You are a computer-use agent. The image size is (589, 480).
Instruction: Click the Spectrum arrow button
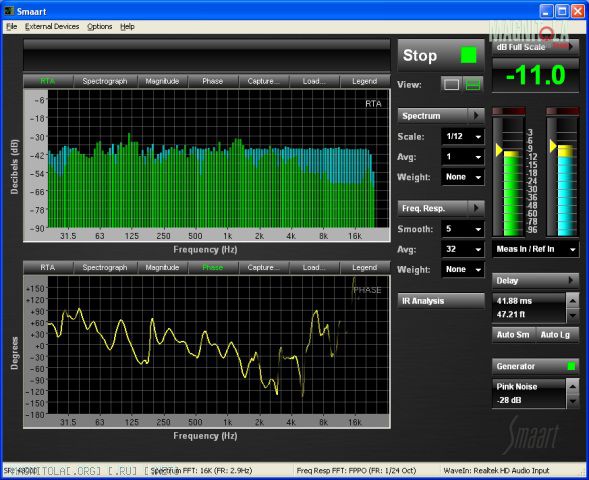click(476, 116)
